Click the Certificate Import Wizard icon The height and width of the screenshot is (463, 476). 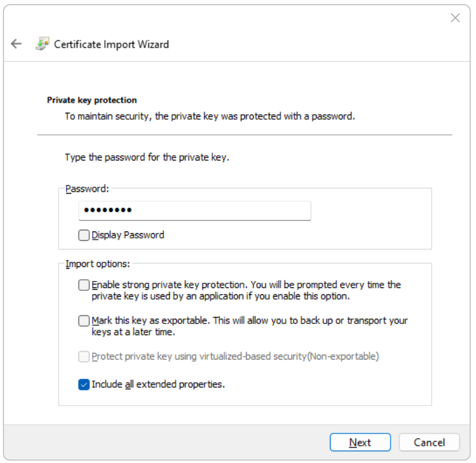(x=42, y=44)
